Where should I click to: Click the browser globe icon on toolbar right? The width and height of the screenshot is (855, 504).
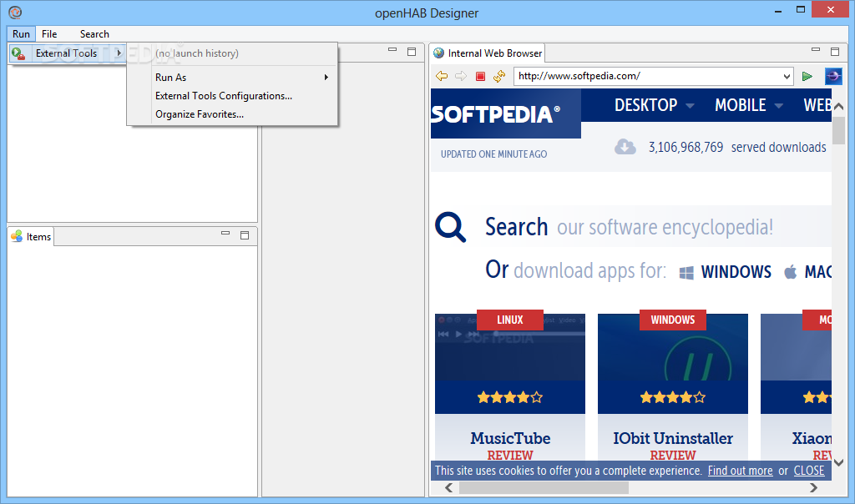coord(833,76)
